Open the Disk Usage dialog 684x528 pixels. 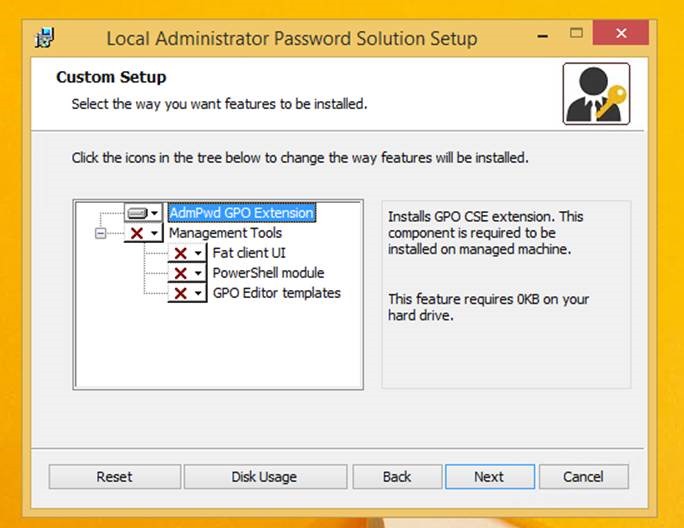[265, 477]
